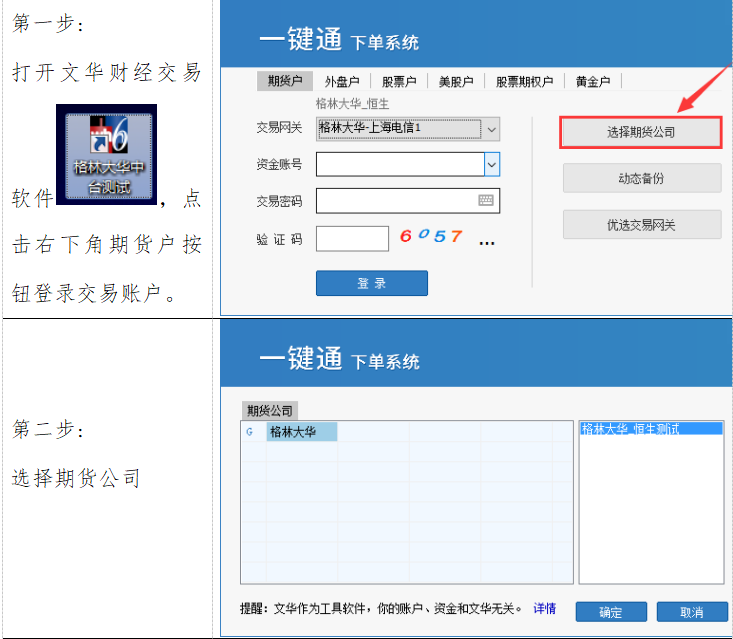The width and height of the screenshot is (733, 639).
Task: Open the 交易网关 combo box 格林大华-上海电信1
Action: 408,129
